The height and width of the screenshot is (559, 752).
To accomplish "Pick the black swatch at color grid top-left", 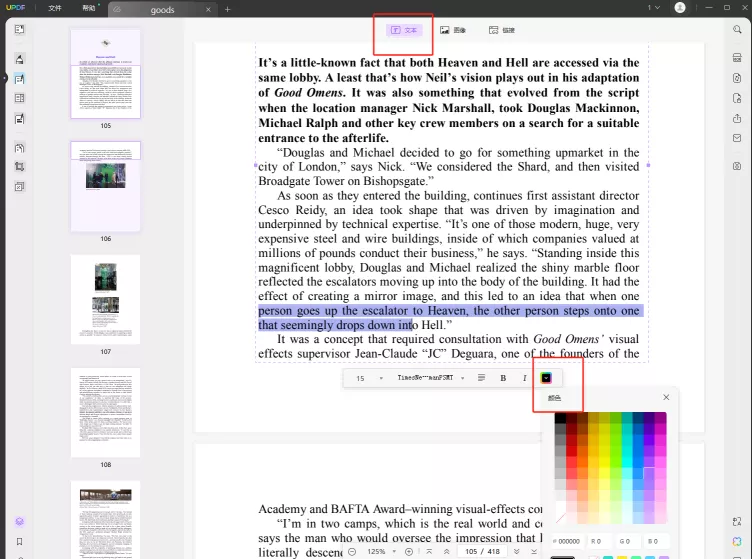I will [x=560, y=418].
